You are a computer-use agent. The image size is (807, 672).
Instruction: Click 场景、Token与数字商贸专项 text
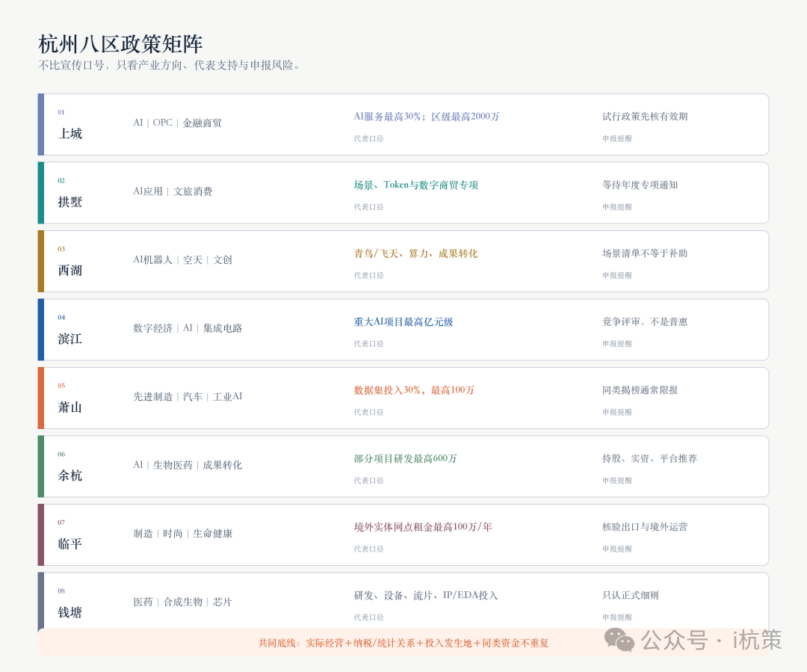pyautogui.click(x=416, y=185)
